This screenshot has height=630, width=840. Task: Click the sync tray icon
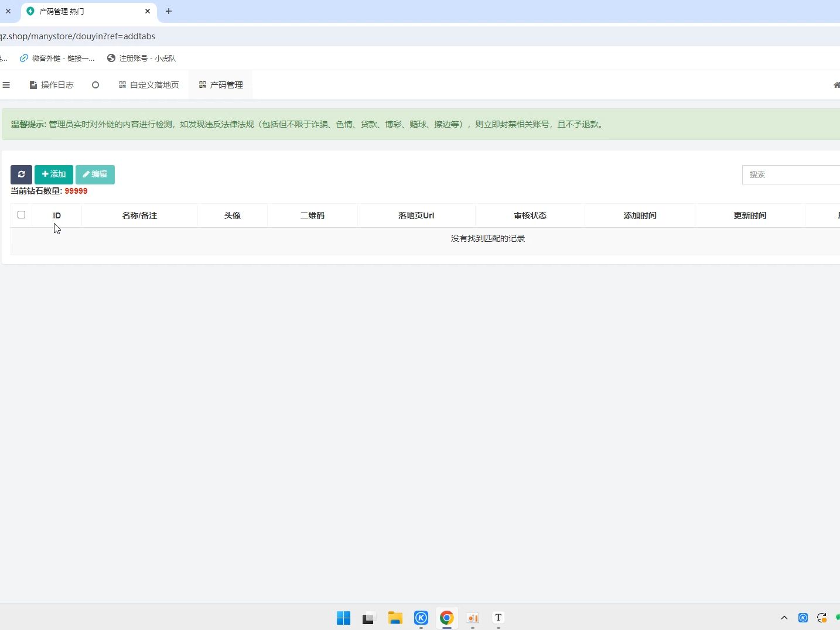click(x=822, y=618)
